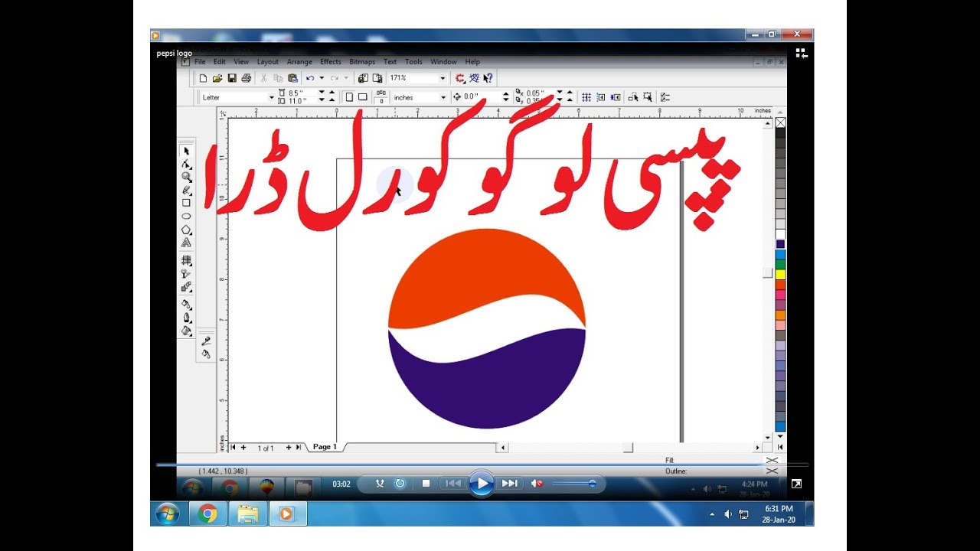The height and width of the screenshot is (551, 980).
Task: Go to previous track in player
Action: (453, 484)
